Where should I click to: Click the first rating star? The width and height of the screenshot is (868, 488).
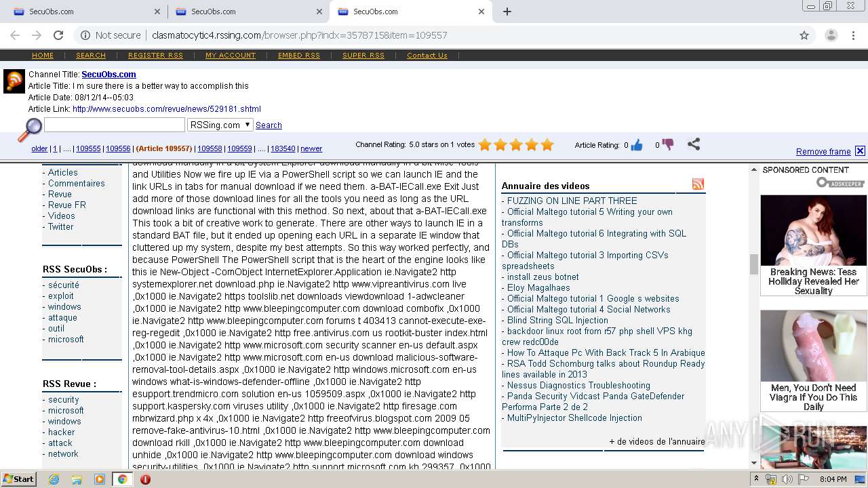click(485, 144)
